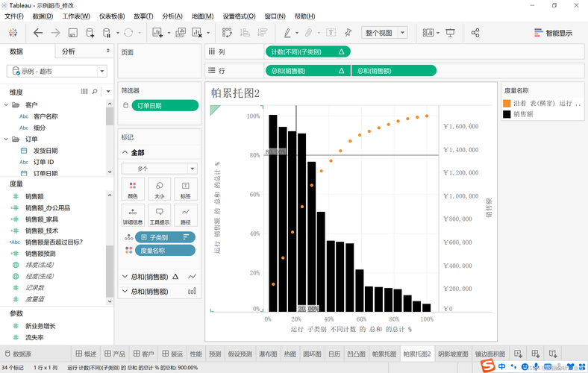588x373 pixels.
Task: Click the black 销售额 legend swatch
Action: 507,114
